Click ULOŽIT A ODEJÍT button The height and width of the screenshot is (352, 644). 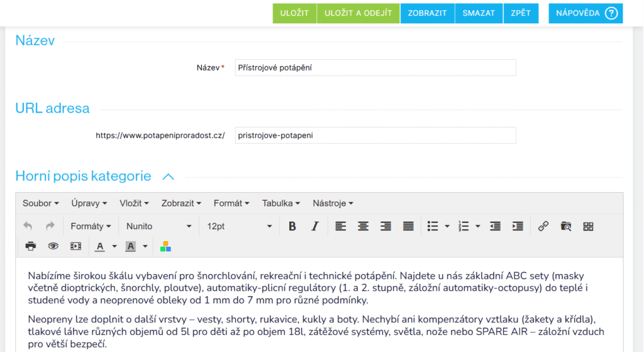coord(358,13)
